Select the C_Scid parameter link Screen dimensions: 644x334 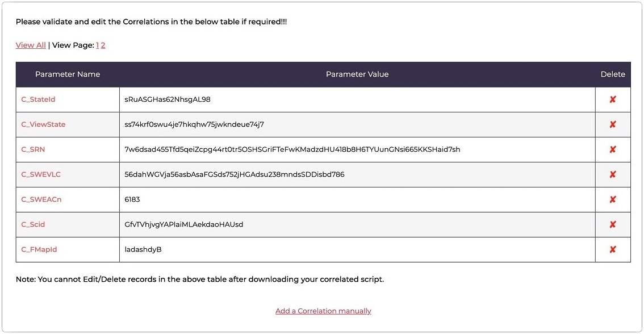33,224
